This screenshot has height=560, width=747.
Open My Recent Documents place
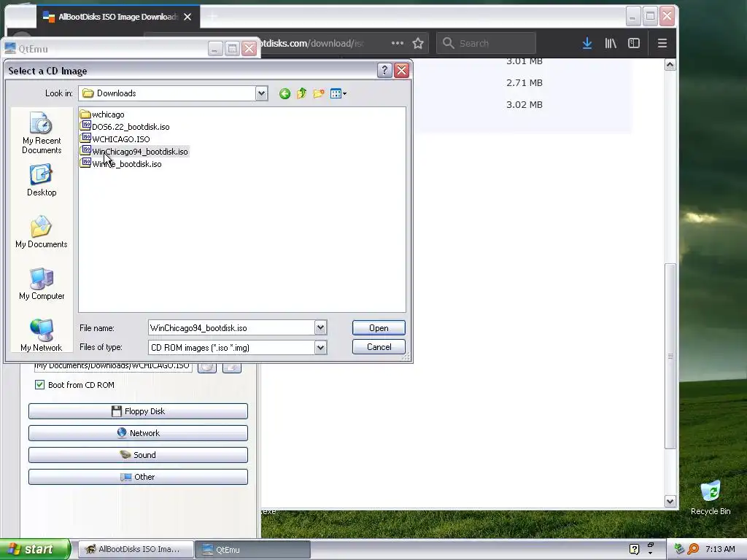click(42, 133)
